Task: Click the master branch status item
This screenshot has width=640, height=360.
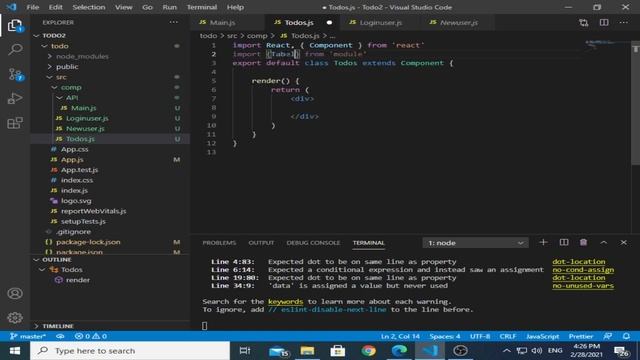Action: (27, 336)
